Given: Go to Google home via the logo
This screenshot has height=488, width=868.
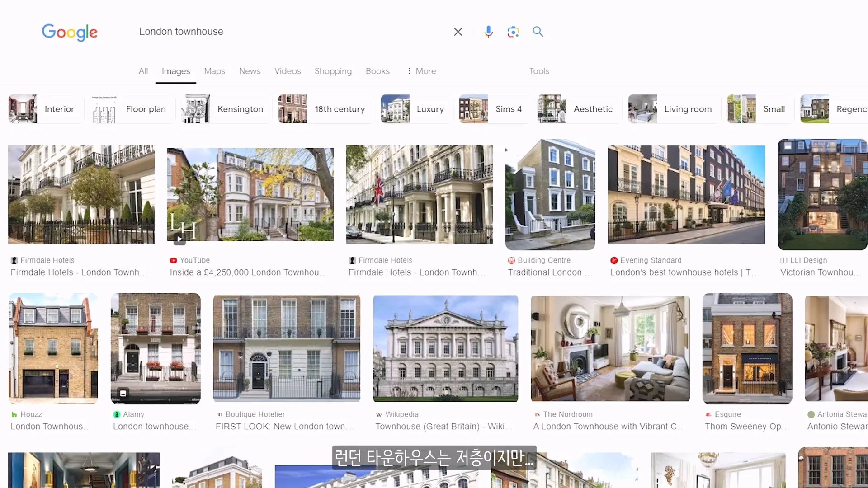Looking at the screenshot, I should pos(70,32).
